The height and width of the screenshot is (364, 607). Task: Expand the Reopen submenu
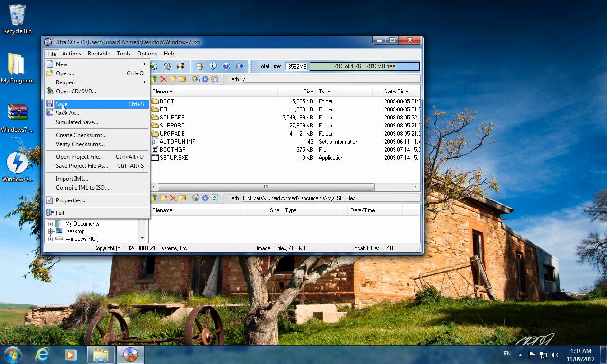[x=65, y=82]
